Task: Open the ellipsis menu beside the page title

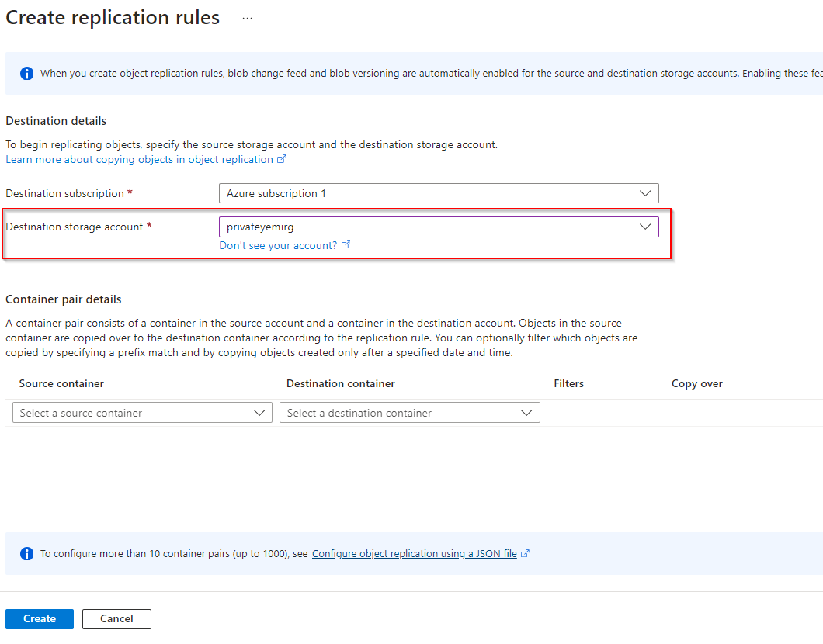Action: 247,19
